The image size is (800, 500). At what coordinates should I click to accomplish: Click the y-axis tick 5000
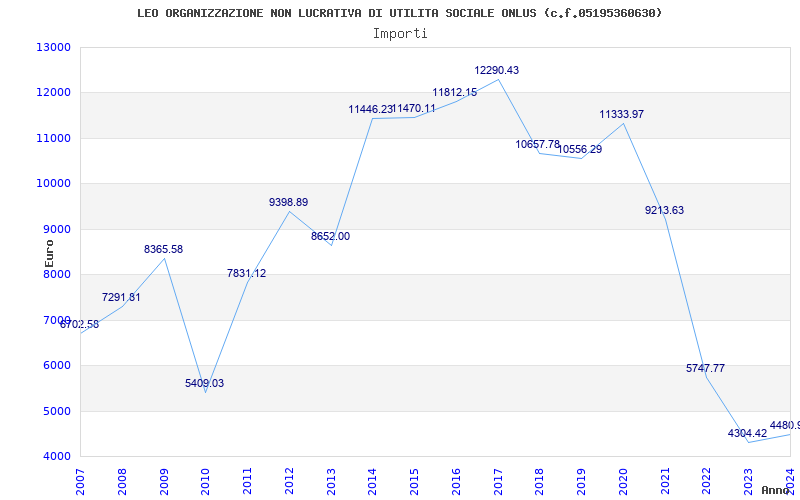tap(56, 411)
